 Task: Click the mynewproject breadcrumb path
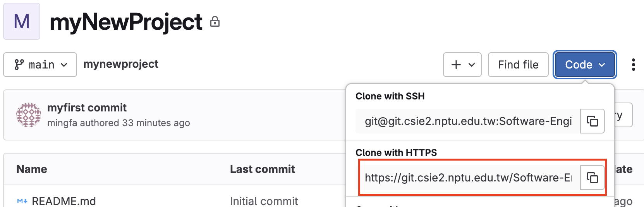(121, 64)
